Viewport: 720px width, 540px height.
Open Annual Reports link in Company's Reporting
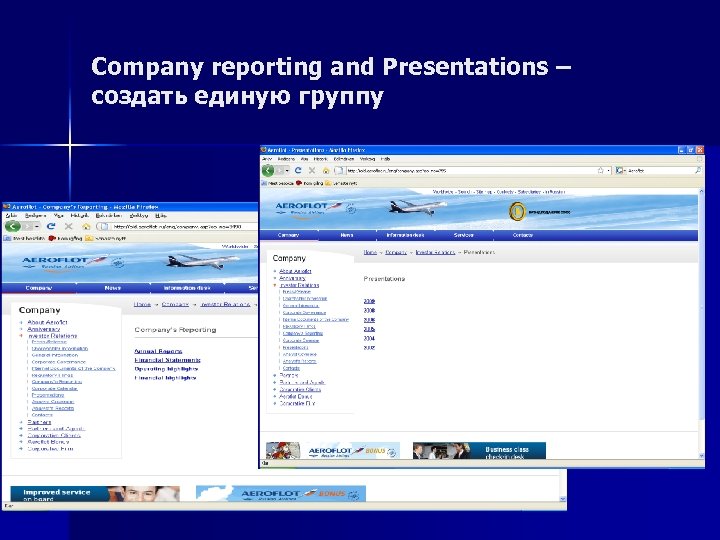click(x=158, y=351)
